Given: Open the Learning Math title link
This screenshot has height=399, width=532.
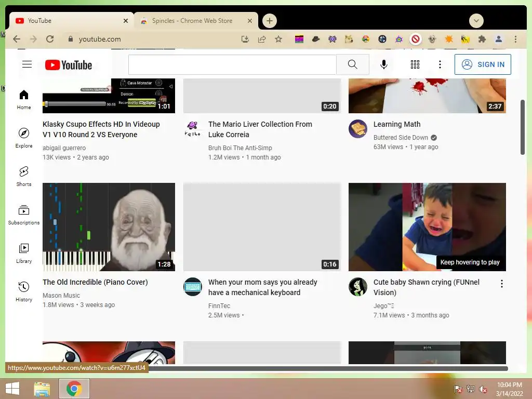Looking at the screenshot, I should 397,124.
